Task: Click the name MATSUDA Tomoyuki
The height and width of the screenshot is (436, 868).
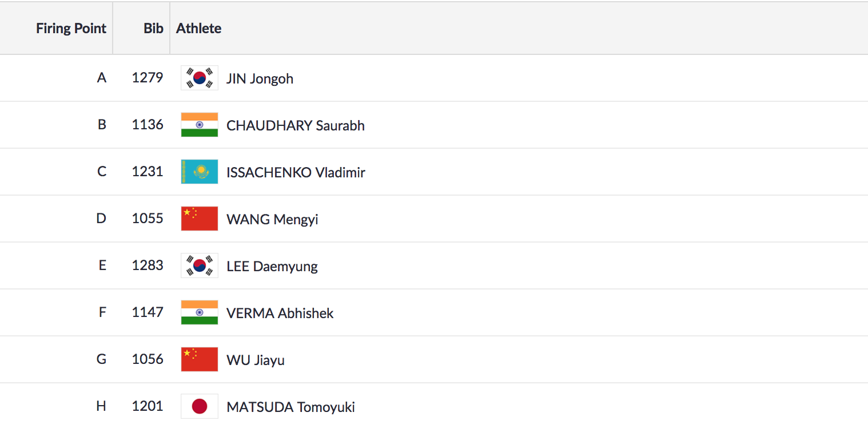Action: pos(290,407)
